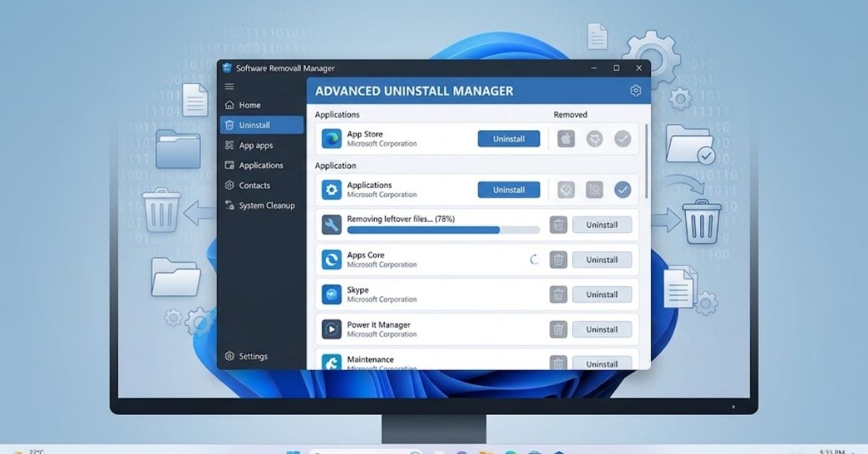Click 'Apps Core' app name
The height and width of the screenshot is (454, 868).
pyautogui.click(x=366, y=255)
